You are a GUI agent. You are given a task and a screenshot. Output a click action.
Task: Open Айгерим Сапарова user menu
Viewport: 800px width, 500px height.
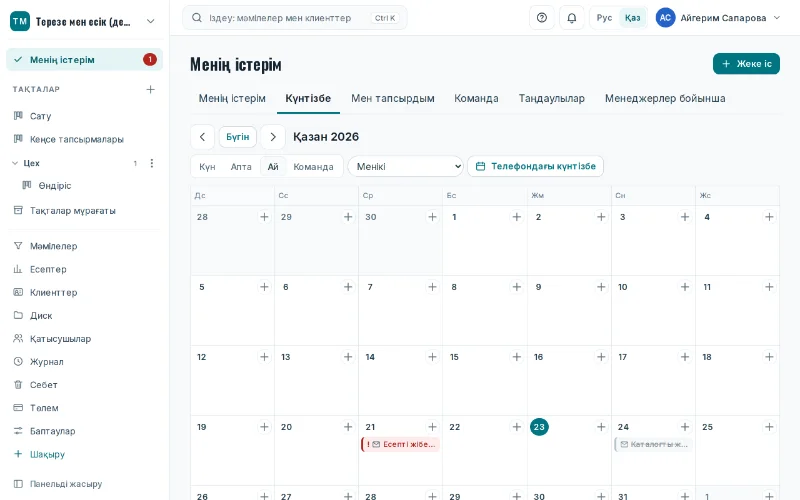tap(718, 18)
